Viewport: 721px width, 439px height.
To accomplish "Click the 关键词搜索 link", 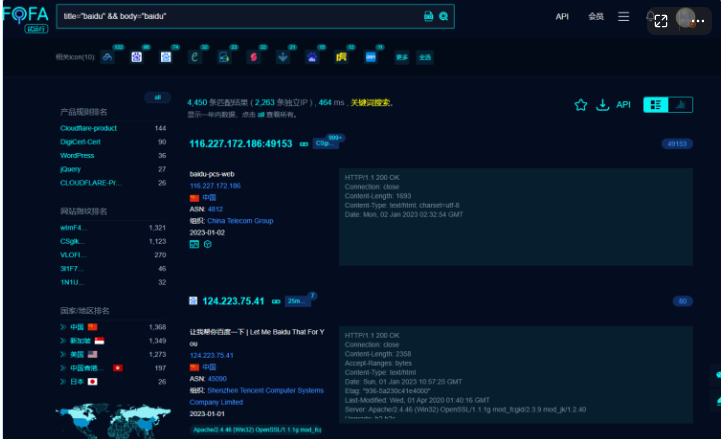I will [370, 103].
